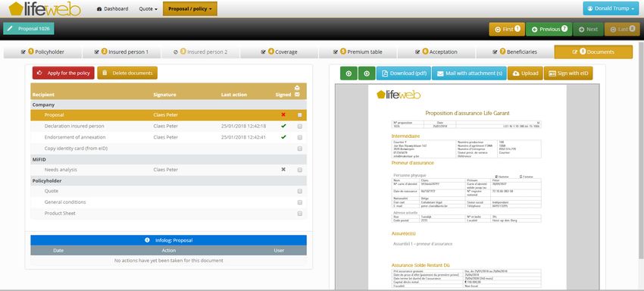Click the document preview page
The image size is (644, 291).
[467, 187]
